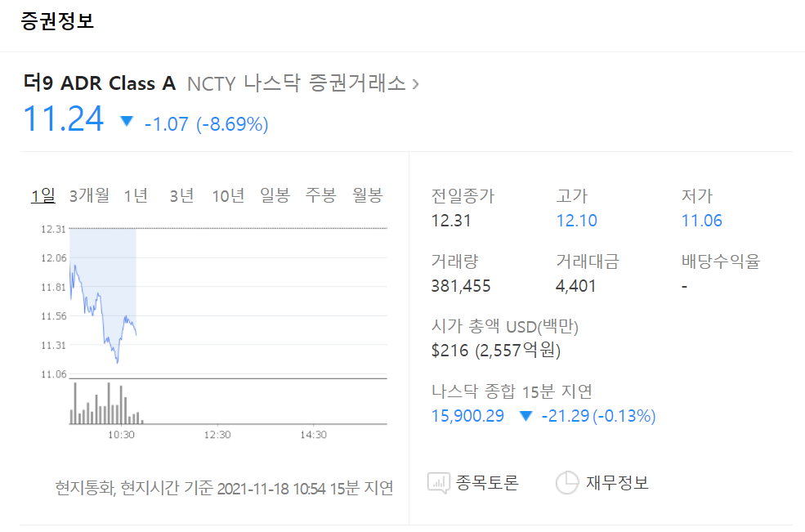Switch chart to 3개월 range

(x=89, y=195)
